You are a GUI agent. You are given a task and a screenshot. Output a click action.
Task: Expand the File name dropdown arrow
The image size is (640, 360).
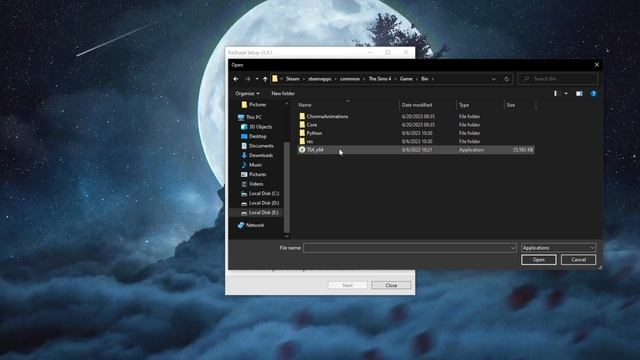(513, 248)
